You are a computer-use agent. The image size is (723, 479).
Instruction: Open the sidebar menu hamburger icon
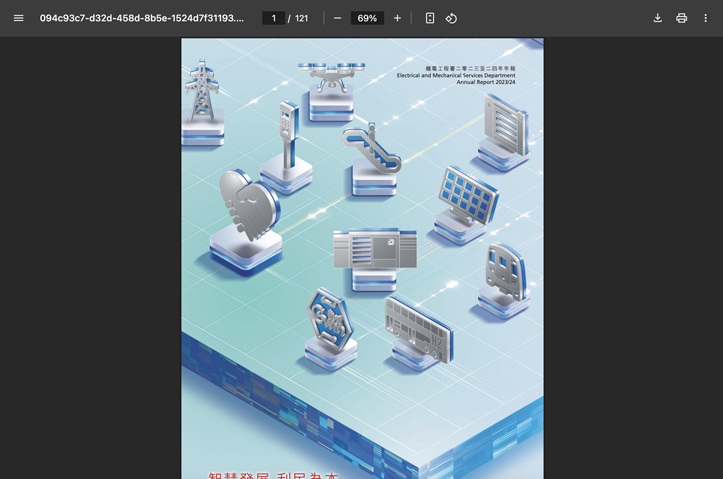point(18,18)
